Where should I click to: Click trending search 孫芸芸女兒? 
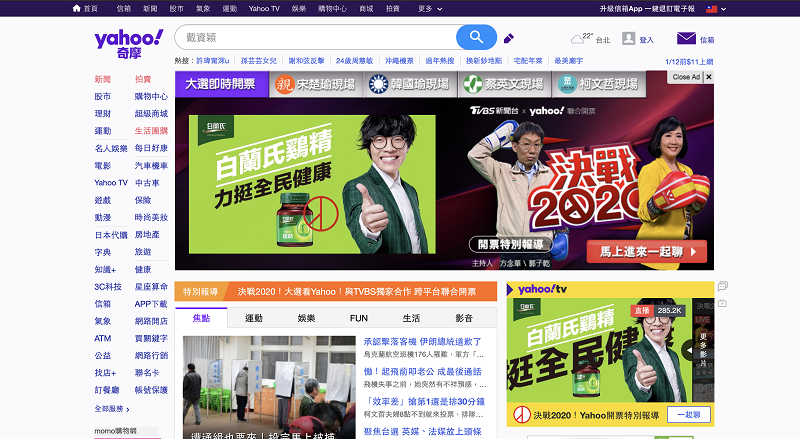[x=259, y=61]
